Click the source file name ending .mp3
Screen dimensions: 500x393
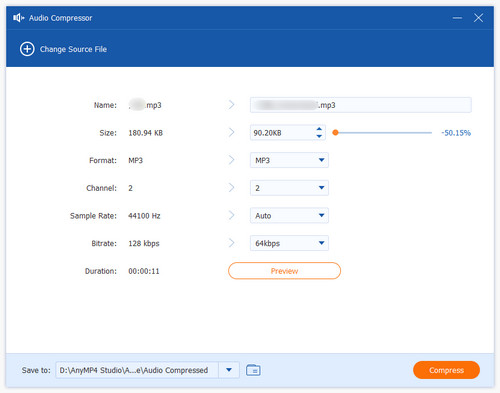click(145, 105)
